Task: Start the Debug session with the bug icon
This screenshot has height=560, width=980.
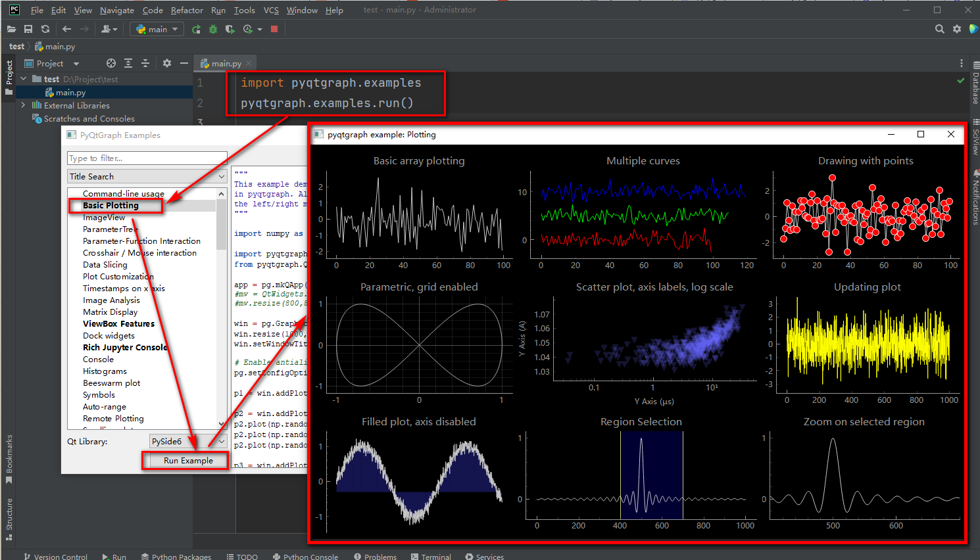Action: coord(212,29)
